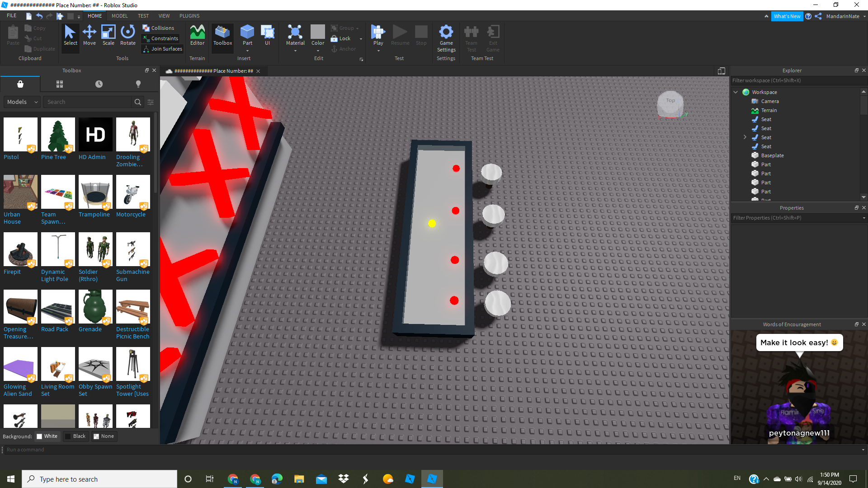Select the Move tool
The width and height of the screenshot is (868, 488).
90,35
